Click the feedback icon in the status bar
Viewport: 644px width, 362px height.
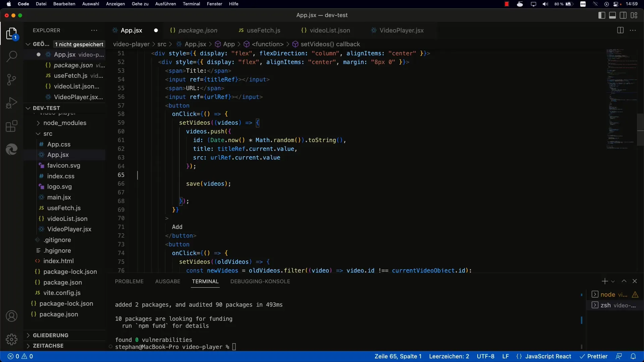(619, 356)
